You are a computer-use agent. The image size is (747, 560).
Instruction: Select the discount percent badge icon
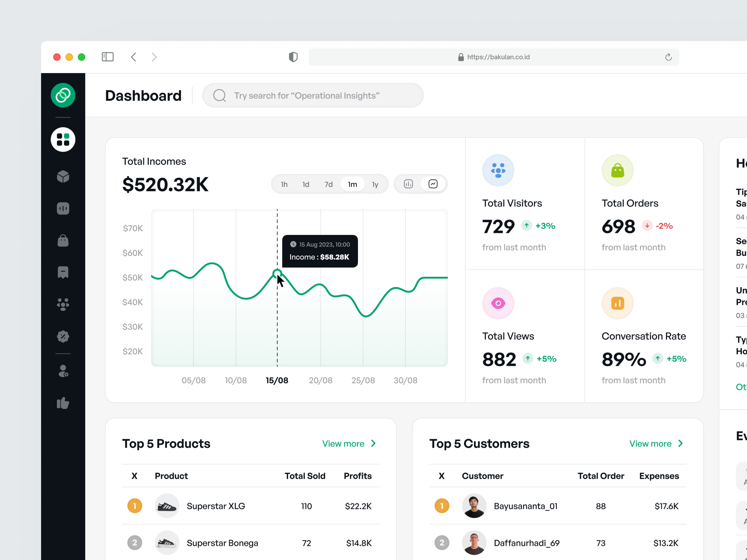[x=63, y=336]
